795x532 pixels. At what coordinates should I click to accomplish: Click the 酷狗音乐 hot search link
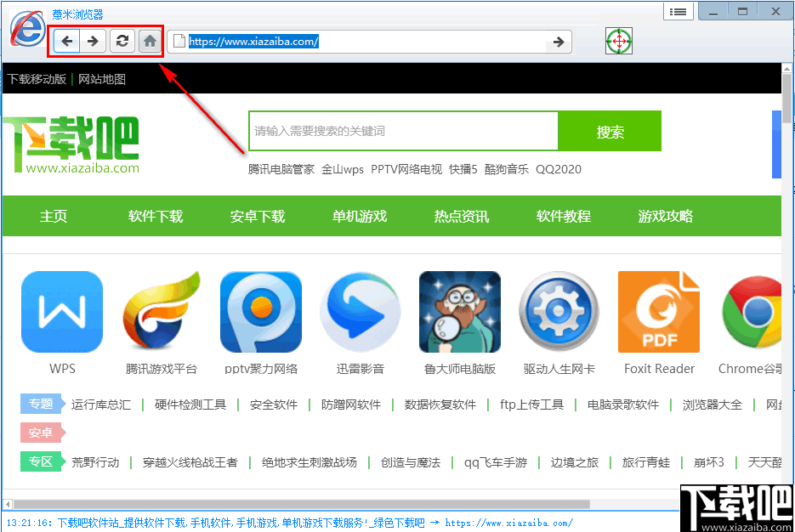(507, 169)
